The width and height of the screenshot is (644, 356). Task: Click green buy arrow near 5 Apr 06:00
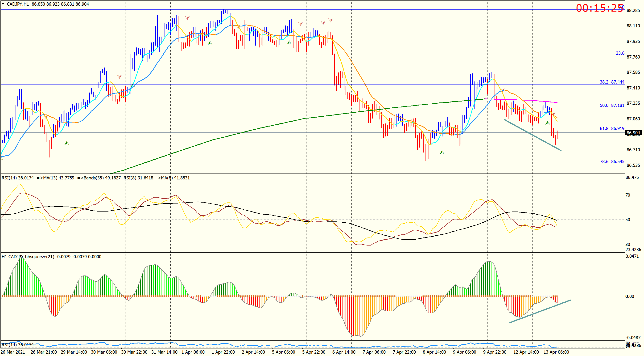pos(289,42)
